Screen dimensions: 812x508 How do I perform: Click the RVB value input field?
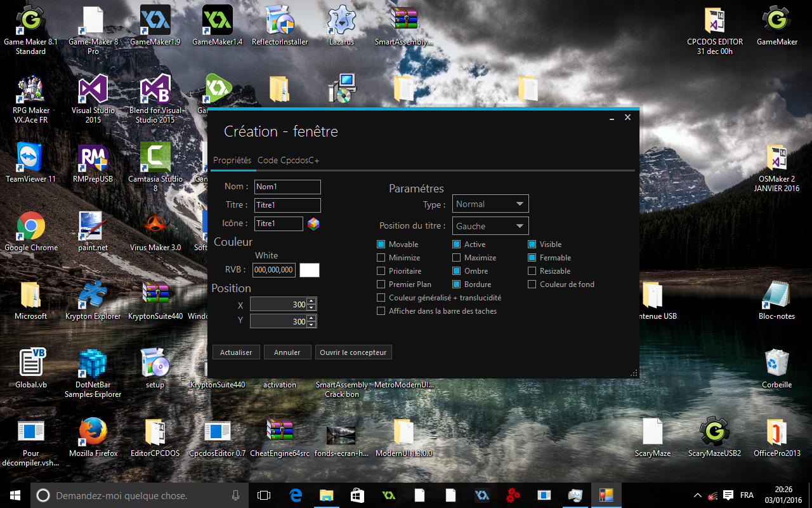(274, 270)
